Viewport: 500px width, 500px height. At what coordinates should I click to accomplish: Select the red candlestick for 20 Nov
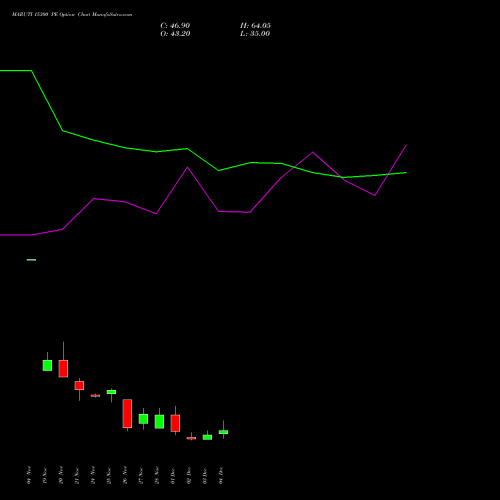(x=63, y=368)
